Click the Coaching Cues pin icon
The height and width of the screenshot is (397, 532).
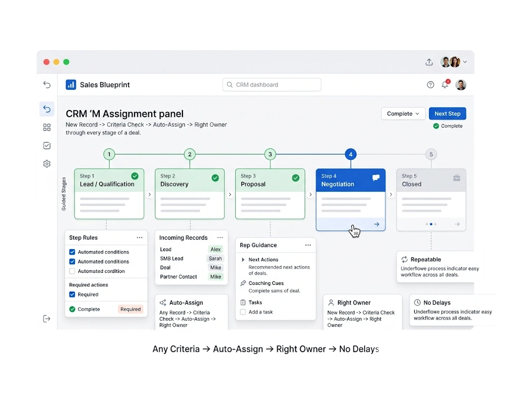243,283
